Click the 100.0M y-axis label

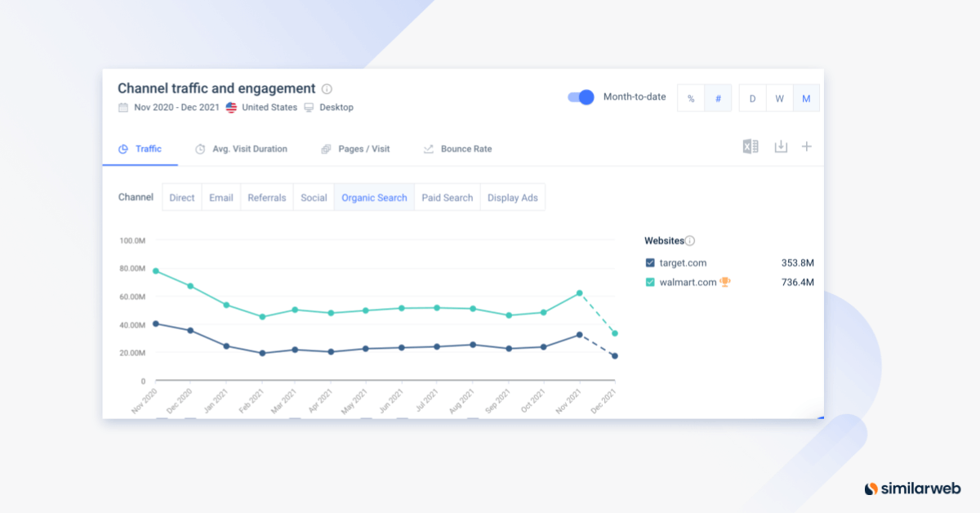[131, 241]
